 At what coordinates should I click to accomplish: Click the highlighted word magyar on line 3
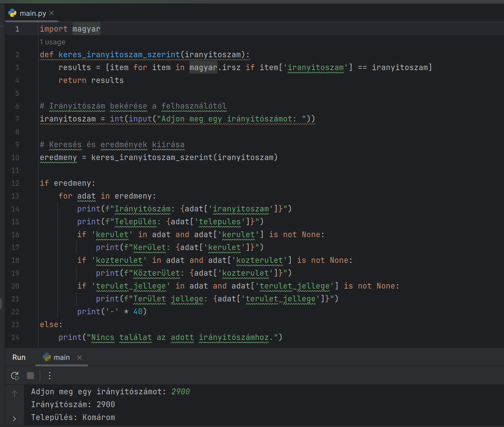pos(203,67)
